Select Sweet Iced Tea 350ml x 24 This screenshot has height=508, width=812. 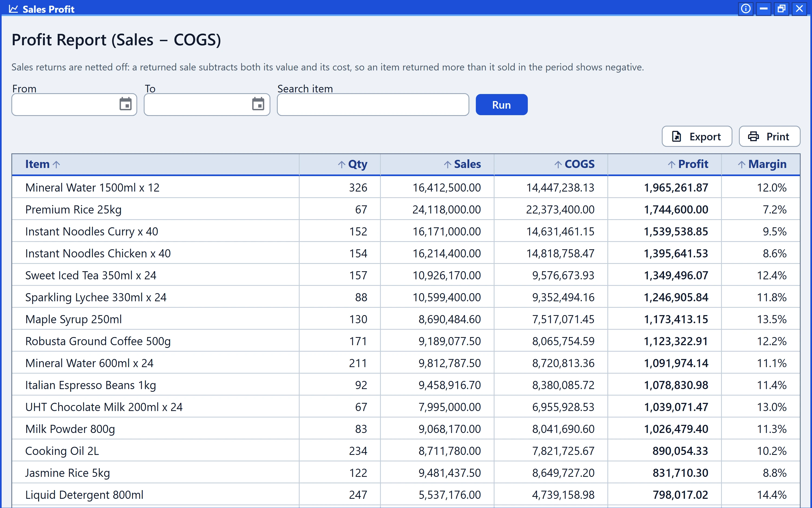91,276
